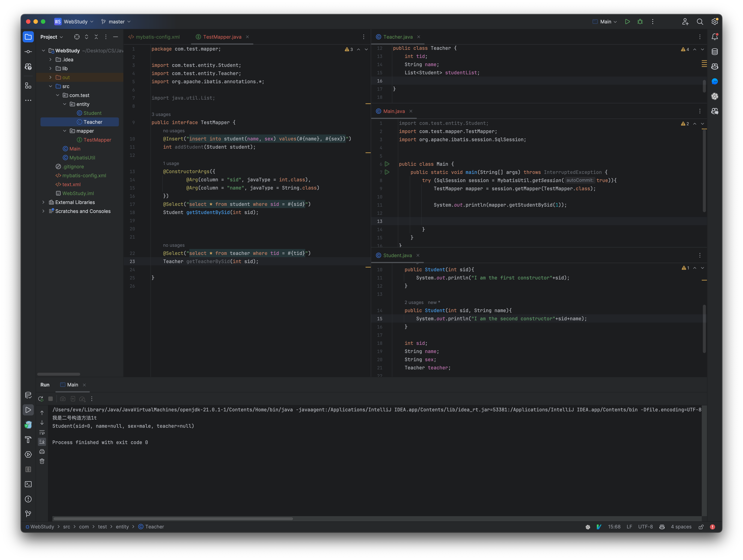743x560 pixels.
Task: Run the project with the Run button
Action: pyautogui.click(x=627, y=22)
